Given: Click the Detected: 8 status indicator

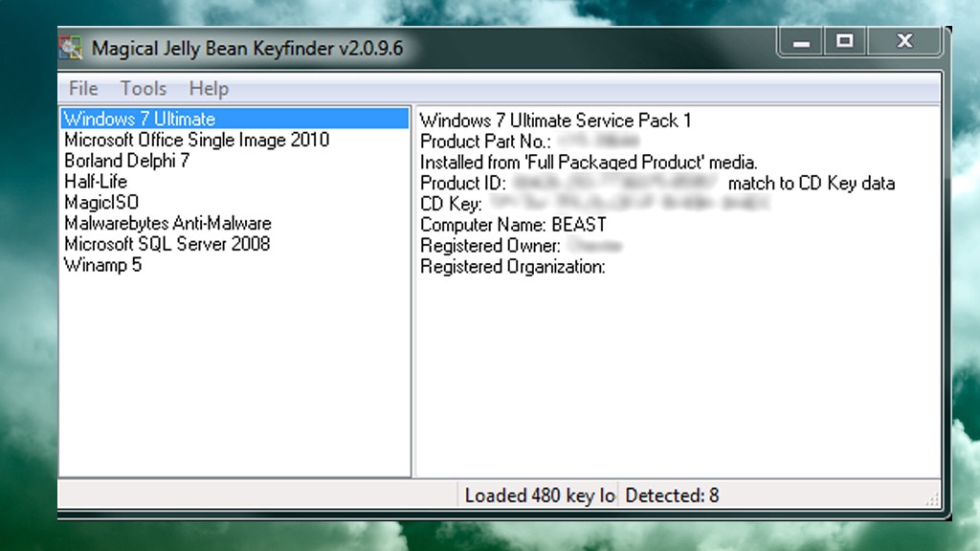Looking at the screenshot, I should point(672,496).
